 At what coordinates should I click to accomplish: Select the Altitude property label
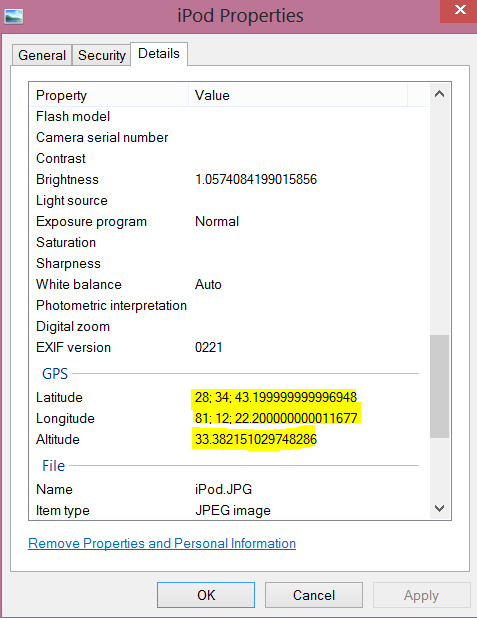58,439
